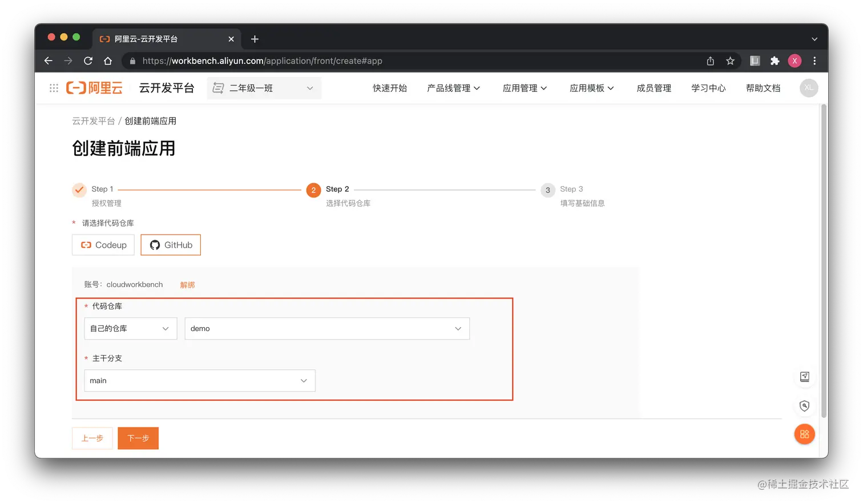The image size is (863, 504).
Task: Click the user avatar in the top navigation
Action: [x=809, y=87]
